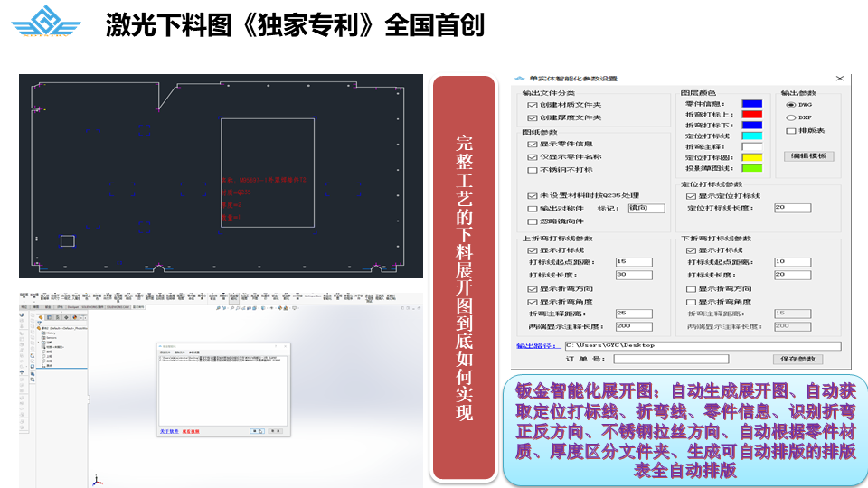868x488 pixels.
Task: Pick the red 折弯打标上 color swatch
Action: (751, 114)
